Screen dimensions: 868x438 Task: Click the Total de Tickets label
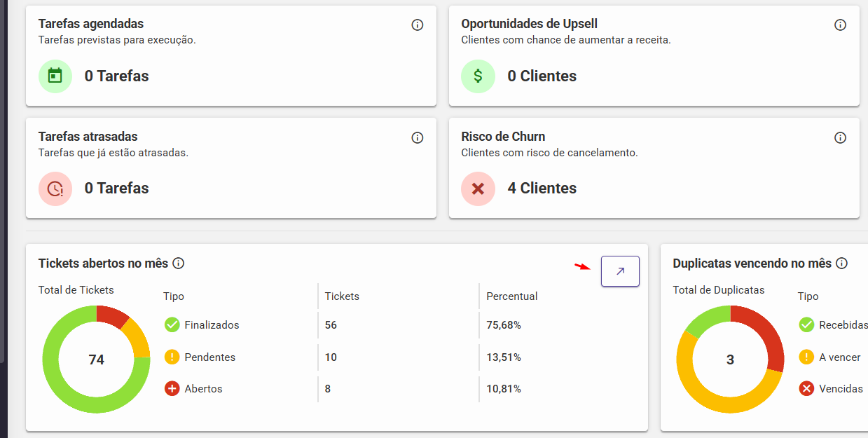76,290
